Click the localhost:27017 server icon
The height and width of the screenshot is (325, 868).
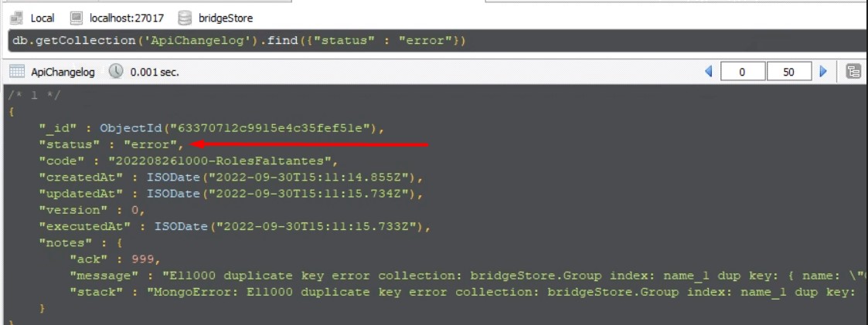[77, 19]
